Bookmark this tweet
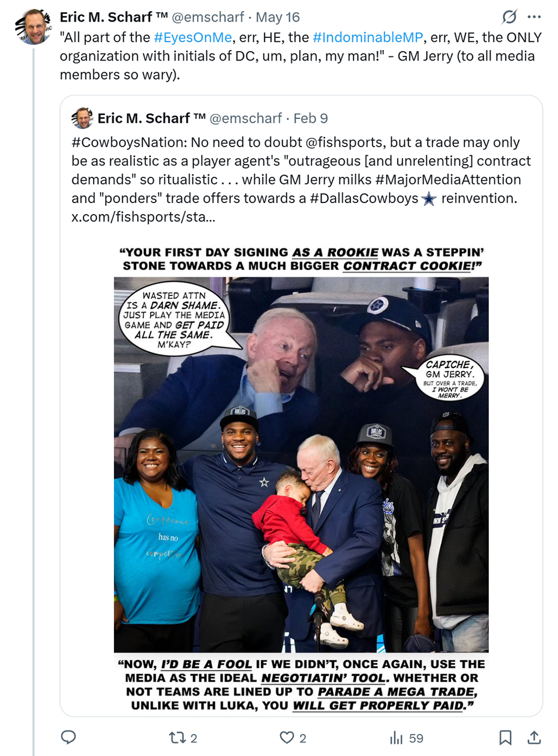 505,738
